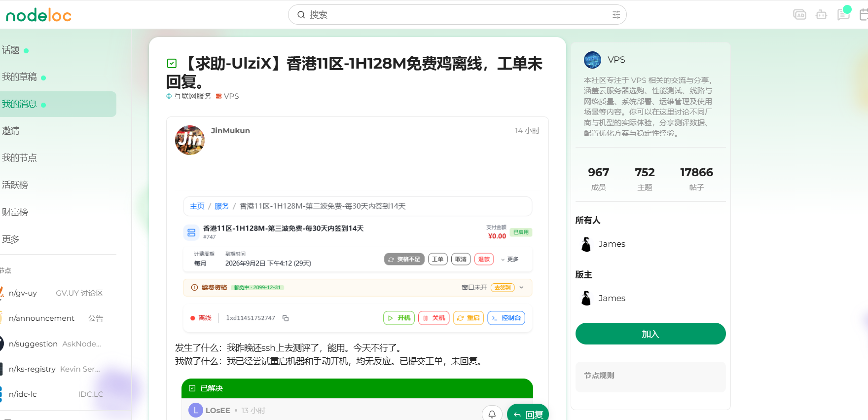
Task: Click the 回复 reply button
Action: pyautogui.click(x=528, y=414)
